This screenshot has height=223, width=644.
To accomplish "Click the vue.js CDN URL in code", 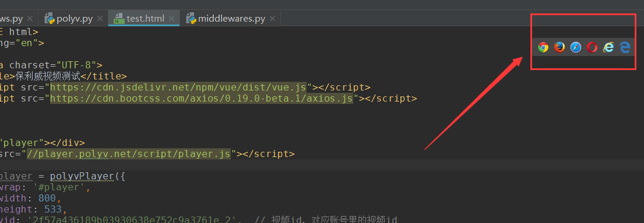I will pos(178,87).
